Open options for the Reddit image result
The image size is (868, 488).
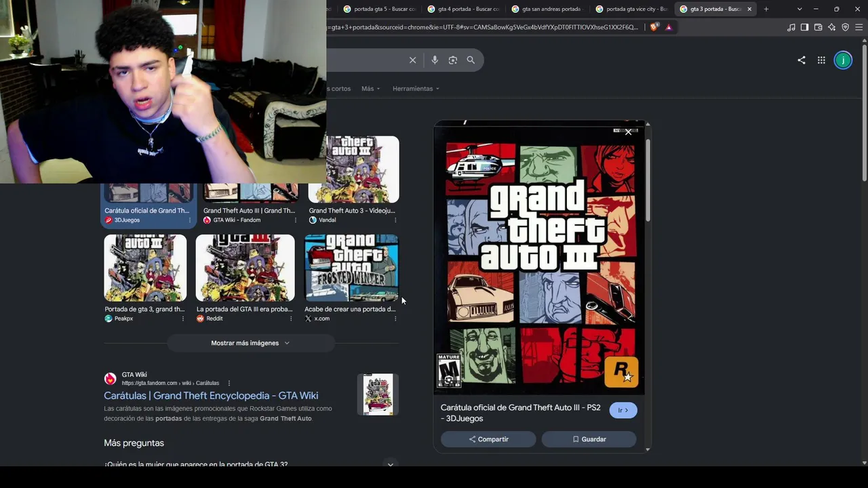pyautogui.click(x=291, y=319)
